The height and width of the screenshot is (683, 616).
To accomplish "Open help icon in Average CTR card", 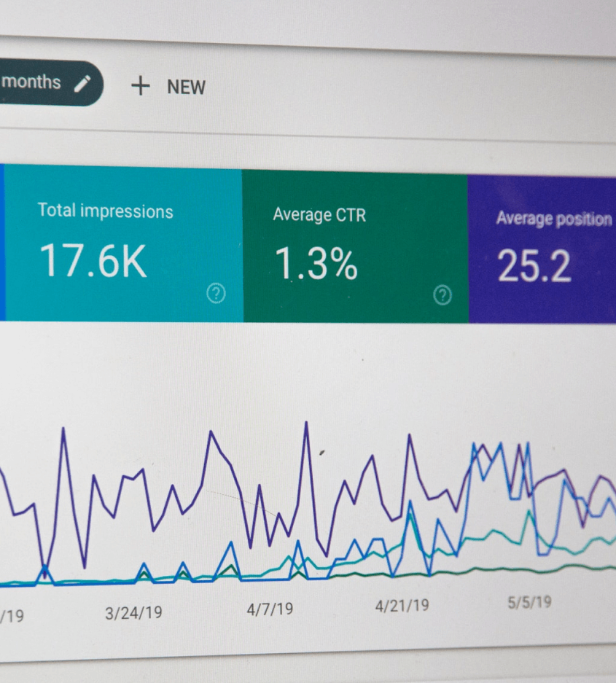I will (x=442, y=294).
